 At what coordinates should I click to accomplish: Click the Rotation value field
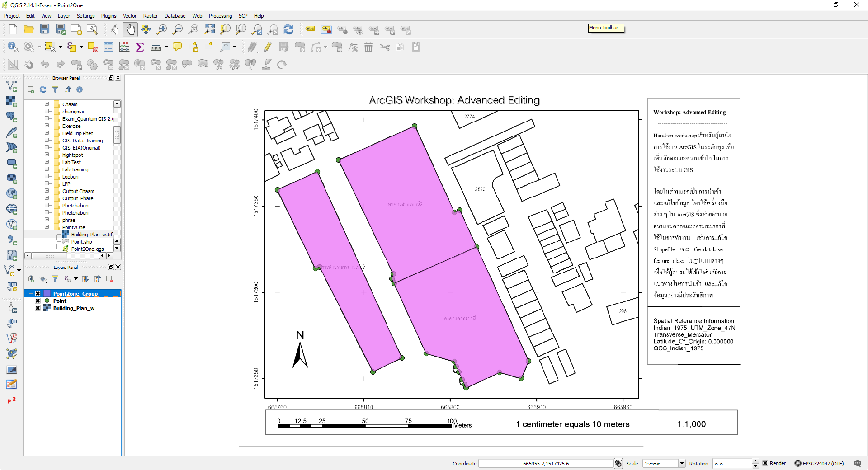coord(732,463)
